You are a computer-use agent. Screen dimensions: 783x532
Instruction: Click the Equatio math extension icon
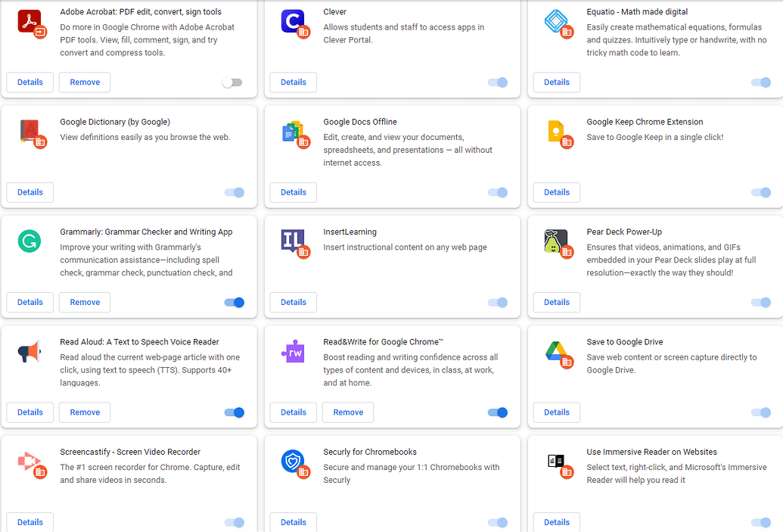click(x=558, y=22)
